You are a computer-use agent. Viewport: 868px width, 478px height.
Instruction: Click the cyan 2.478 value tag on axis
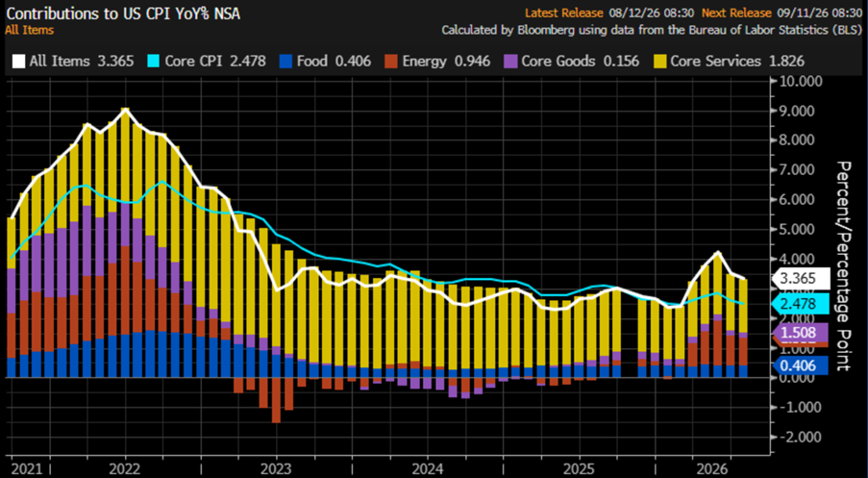(801, 304)
